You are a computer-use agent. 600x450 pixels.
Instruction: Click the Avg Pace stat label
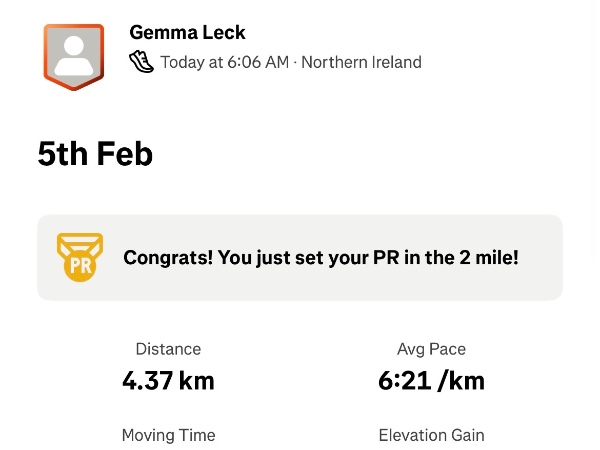click(x=431, y=349)
